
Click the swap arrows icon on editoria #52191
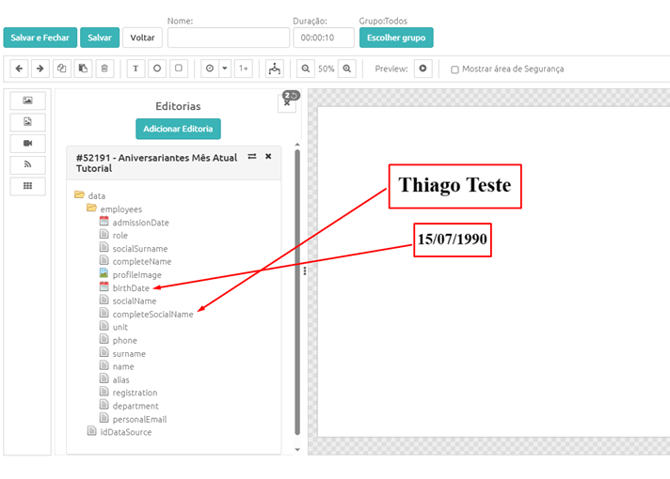[x=252, y=156]
